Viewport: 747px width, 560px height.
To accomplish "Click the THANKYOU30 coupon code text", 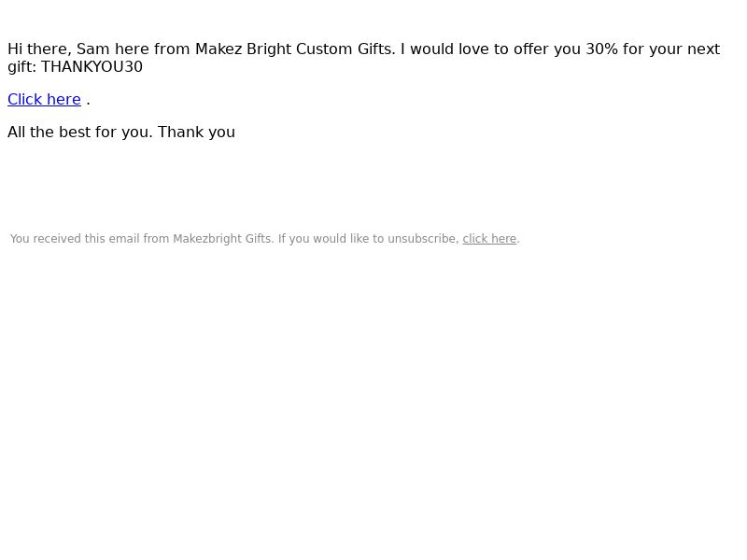I will [x=92, y=66].
